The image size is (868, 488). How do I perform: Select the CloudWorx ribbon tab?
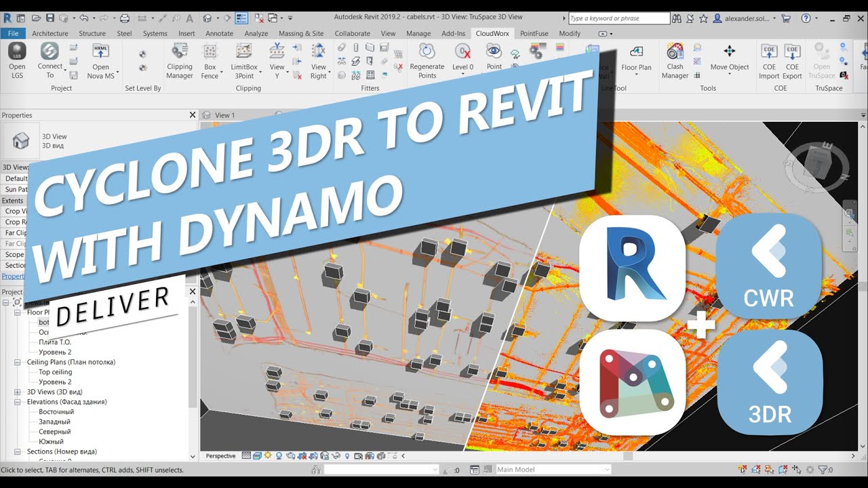[492, 33]
